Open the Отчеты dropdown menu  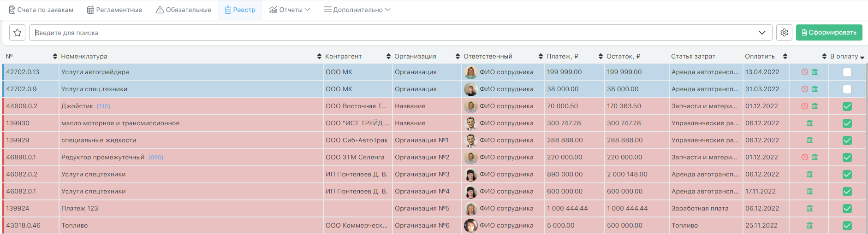[x=290, y=10]
